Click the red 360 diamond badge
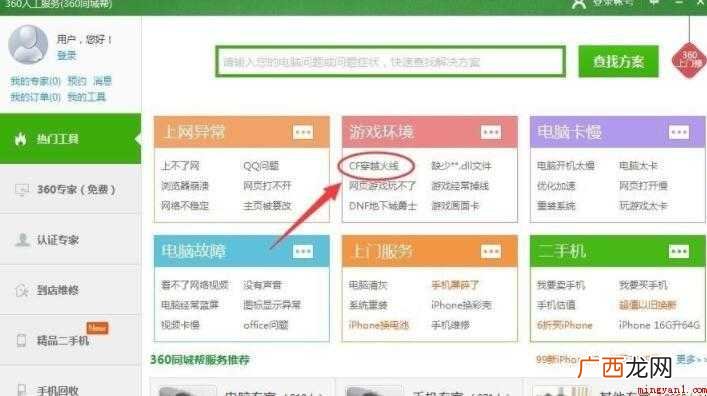Image resolution: width=707 pixels, height=396 pixels. coord(689,60)
